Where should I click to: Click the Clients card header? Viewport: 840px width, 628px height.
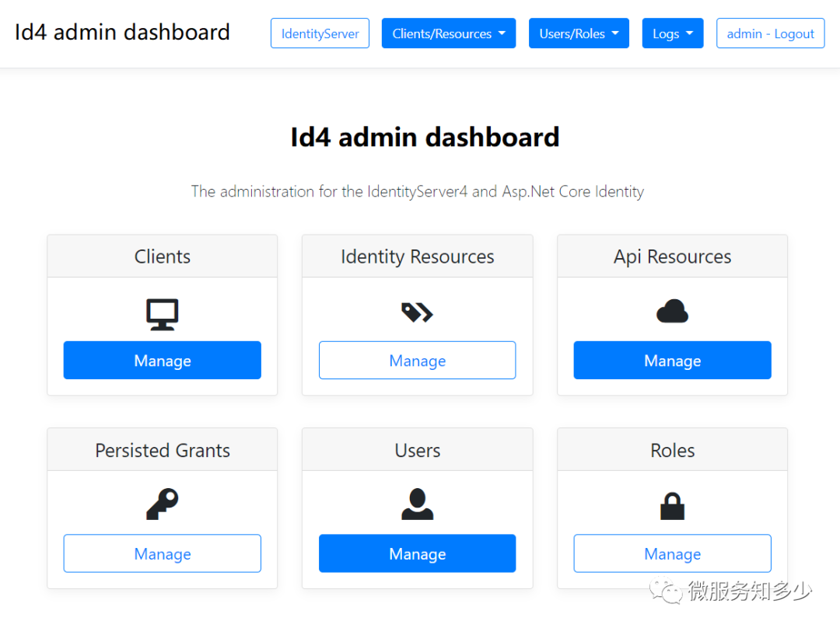(x=163, y=256)
